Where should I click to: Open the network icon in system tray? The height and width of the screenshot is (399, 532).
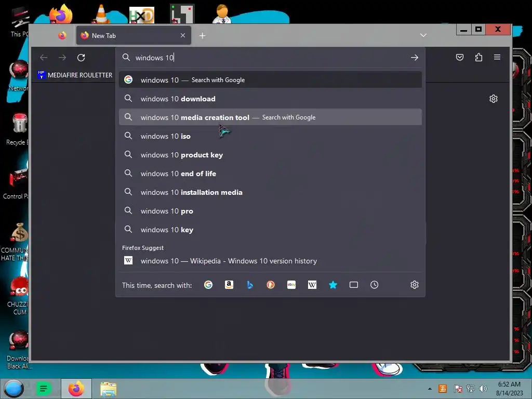470,389
